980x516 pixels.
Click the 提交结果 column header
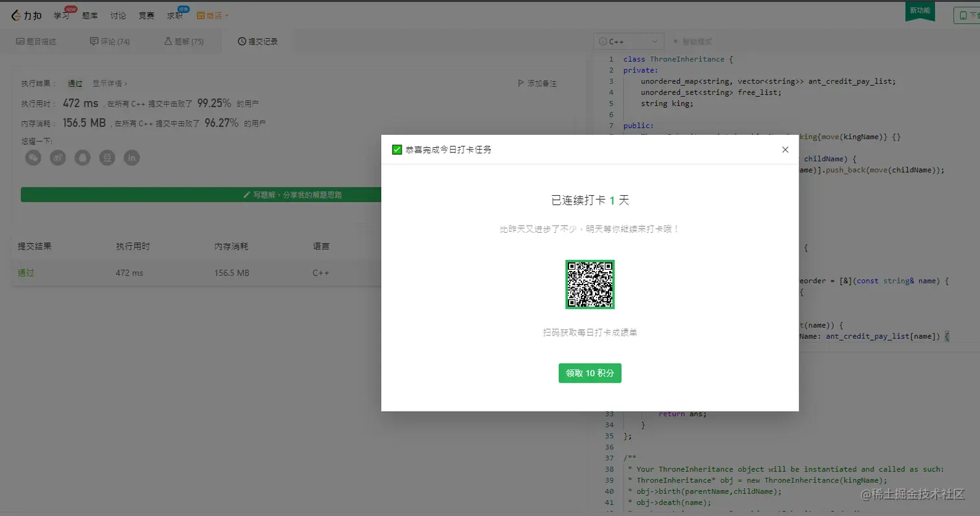34,246
